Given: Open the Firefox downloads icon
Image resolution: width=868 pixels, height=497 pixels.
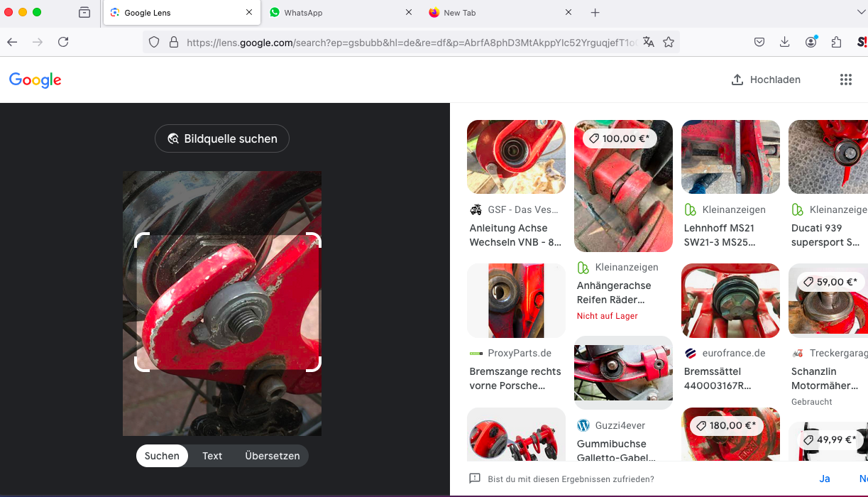Looking at the screenshot, I should point(784,42).
